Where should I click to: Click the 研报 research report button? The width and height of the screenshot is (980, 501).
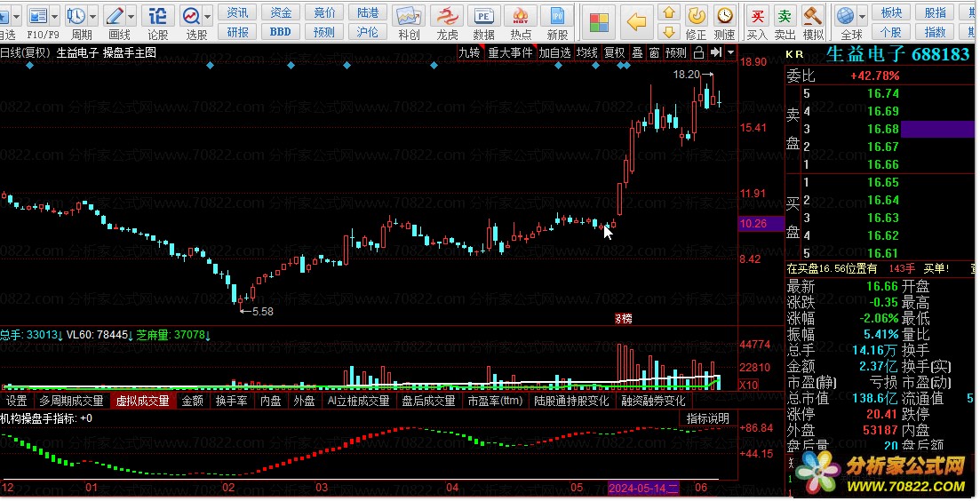237,32
